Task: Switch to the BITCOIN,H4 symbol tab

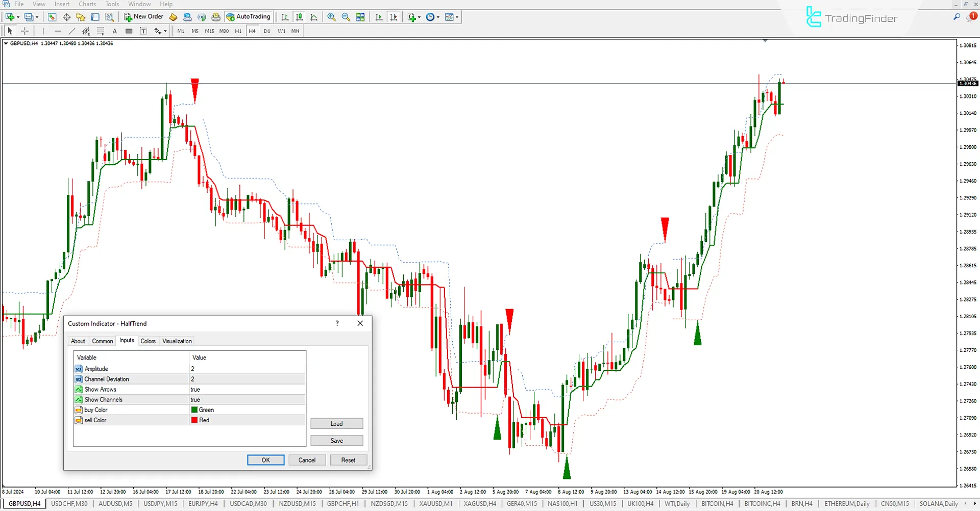Action: click(x=717, y=503)
